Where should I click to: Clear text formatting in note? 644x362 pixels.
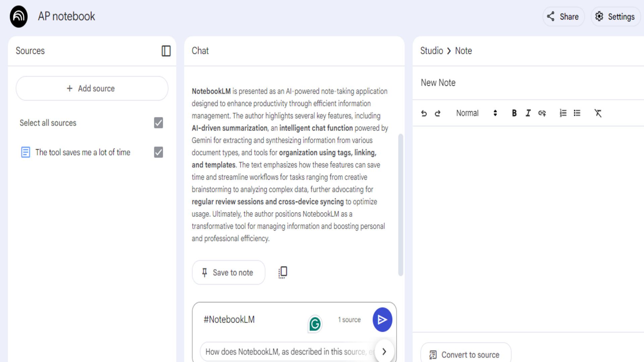point(598,113)
